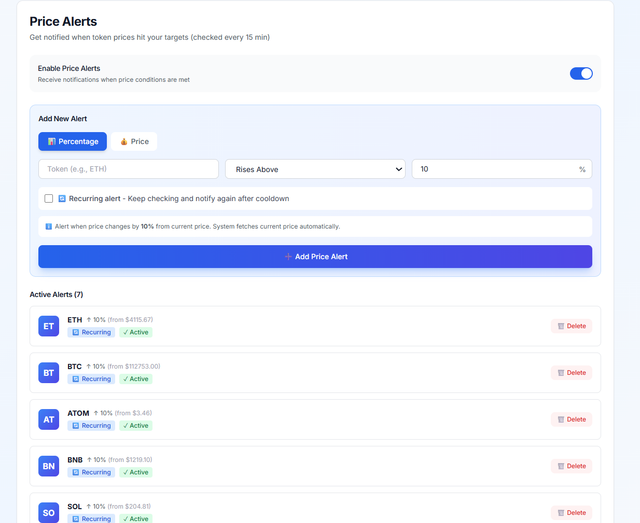The image size is (640, 523).
Task: Click the Active status badge on BNB alert
Action: tap(136, 472)
